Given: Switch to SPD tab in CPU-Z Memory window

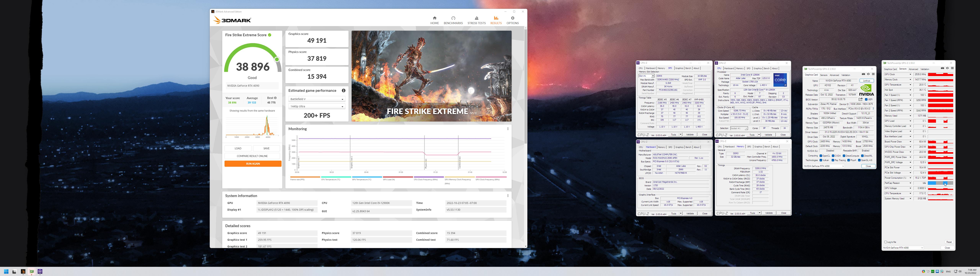Looking at the screenshot, I should point(749,147).
